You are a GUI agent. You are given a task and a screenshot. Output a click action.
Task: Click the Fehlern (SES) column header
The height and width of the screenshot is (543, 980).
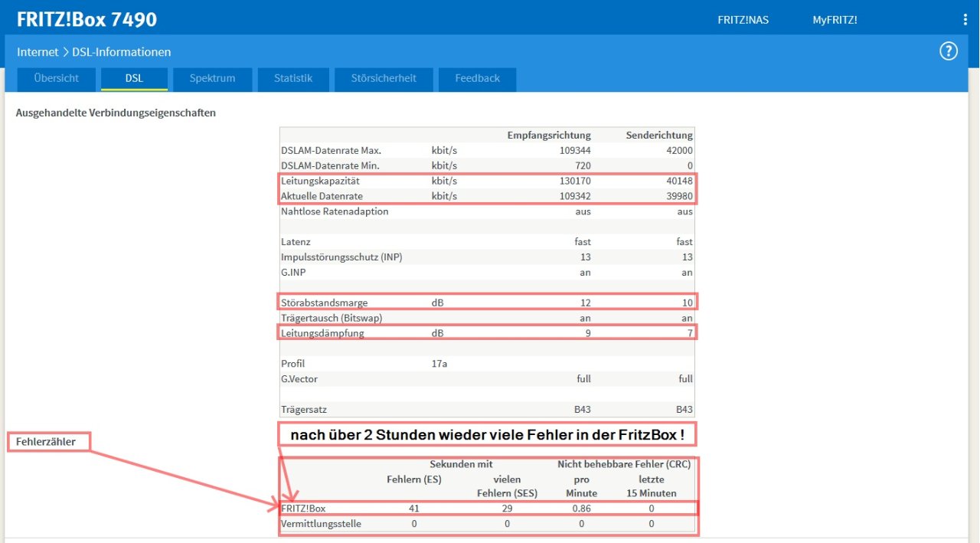[x=507, y=493]
